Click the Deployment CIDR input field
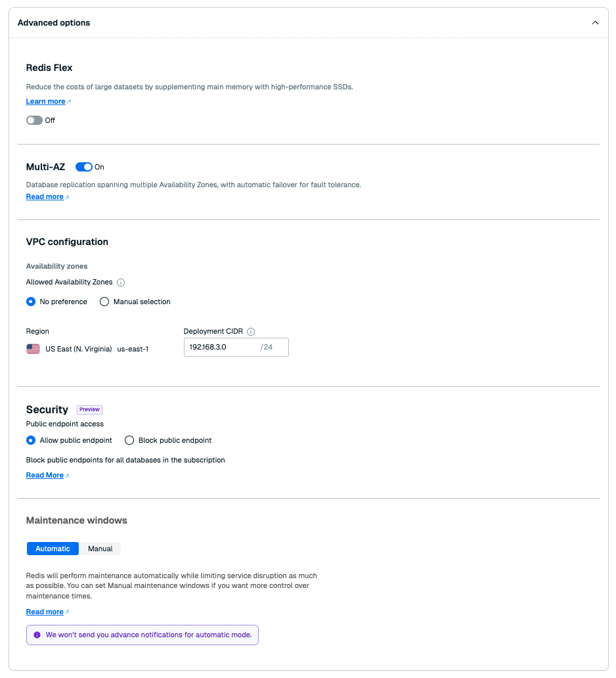Image resolution: width=616 pixels, height=678 pixels. (221, 347)
